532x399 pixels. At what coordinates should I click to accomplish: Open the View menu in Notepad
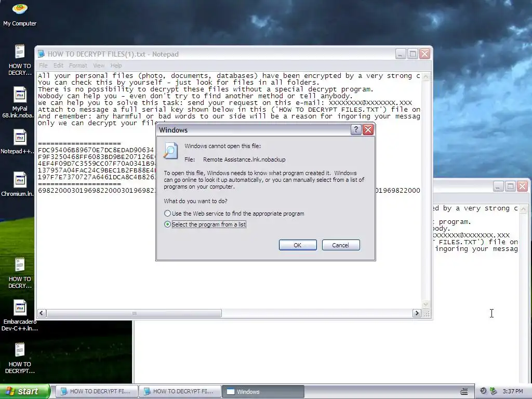[99, 65]
